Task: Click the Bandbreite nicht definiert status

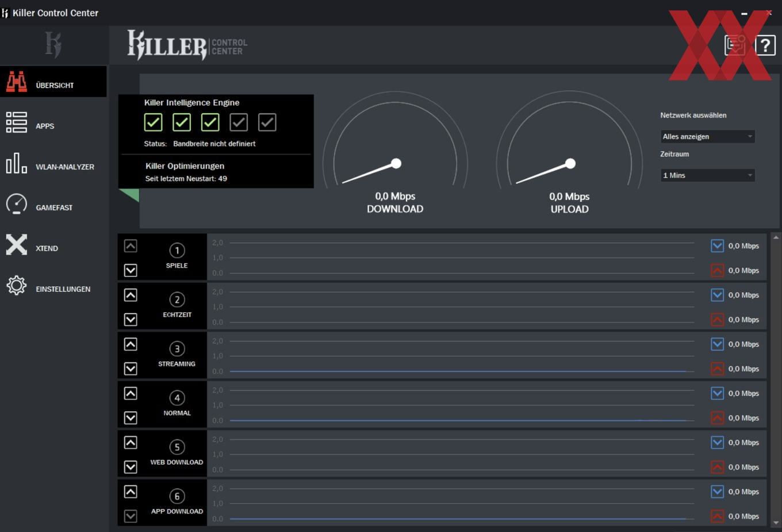Action: pos(214,144)
